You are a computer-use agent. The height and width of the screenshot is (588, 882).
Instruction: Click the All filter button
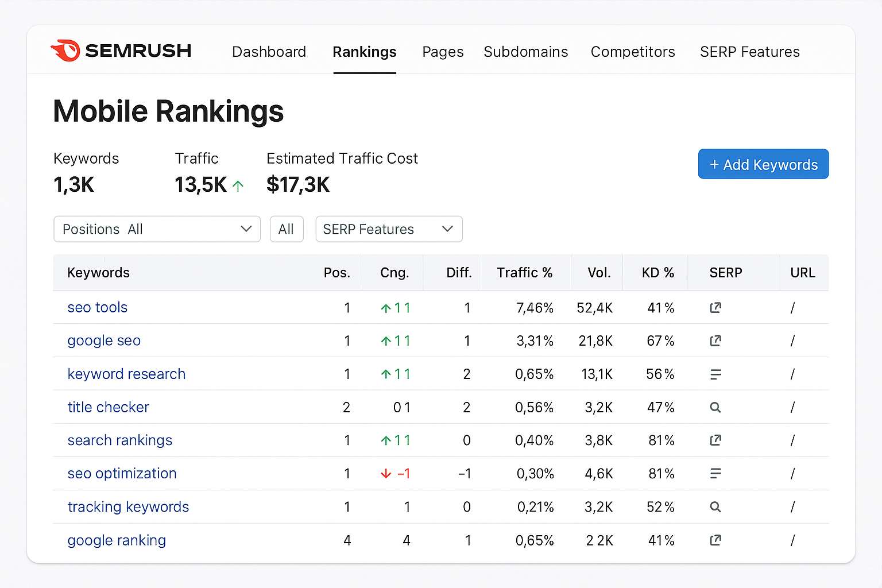(x=287, y=229)
